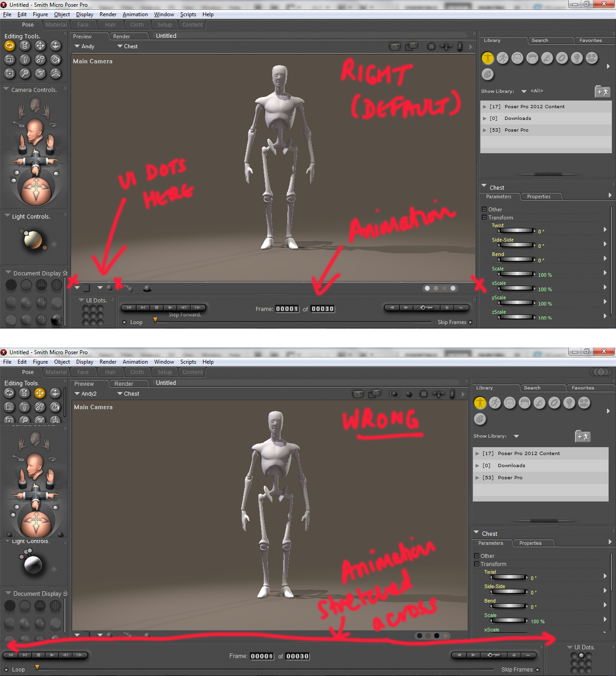Click Step Forward in upper animation controls
616x676 pixels.
198,307
